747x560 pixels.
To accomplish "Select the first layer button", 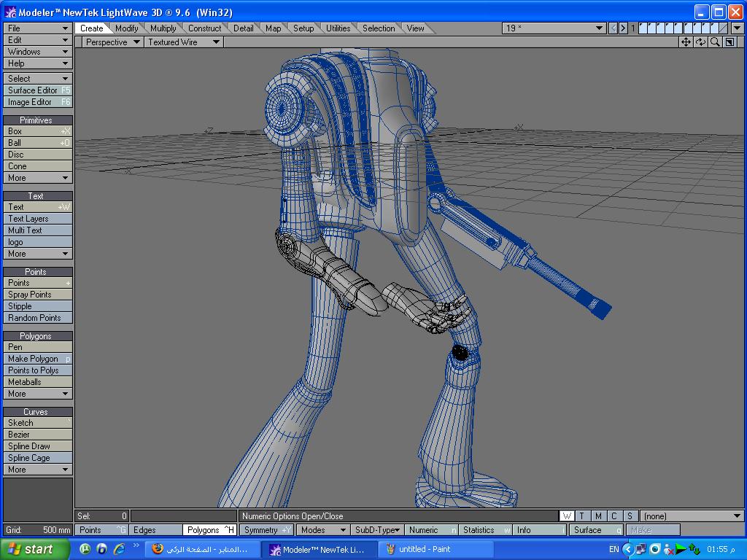I will point(643,28).
